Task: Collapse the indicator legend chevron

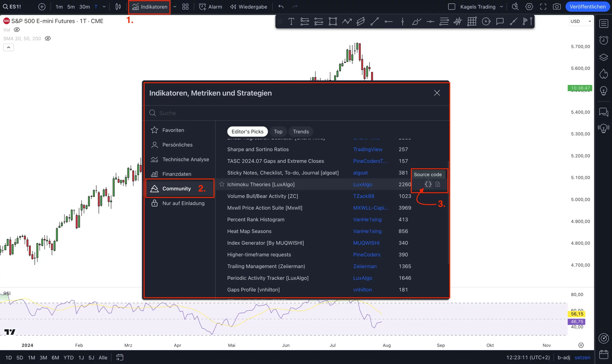Action: [x=9, y=47]
